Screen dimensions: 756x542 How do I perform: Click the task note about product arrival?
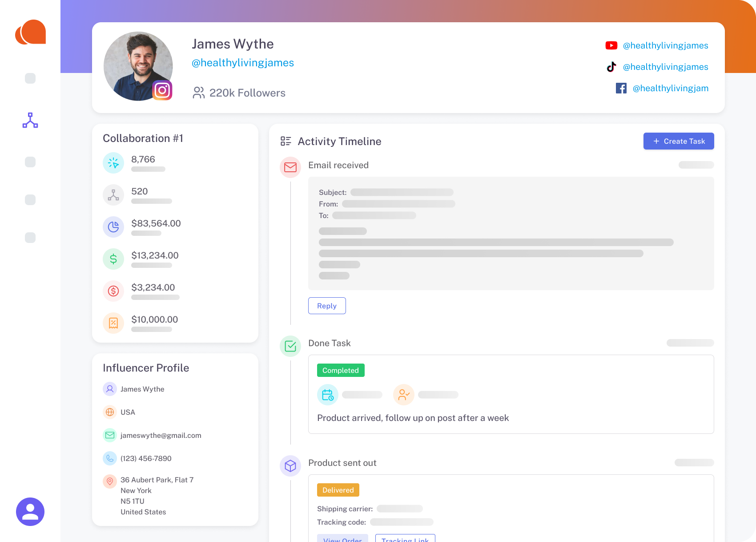tap(413, 418)
